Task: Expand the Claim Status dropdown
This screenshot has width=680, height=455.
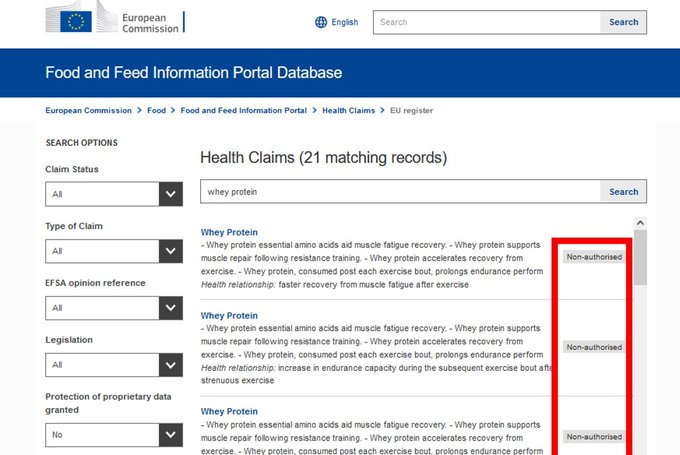Action: click(114, 194)
